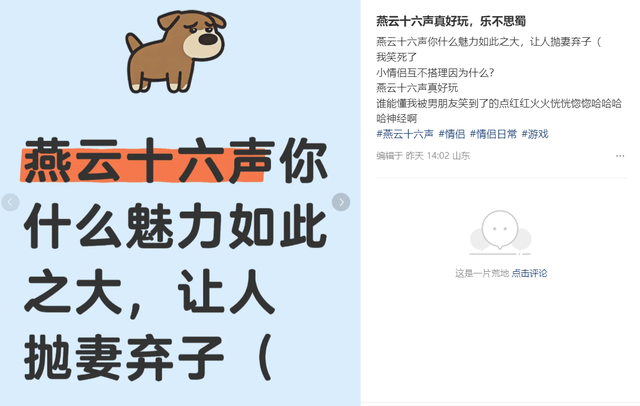Click the 我笑死了 line in post body
The height and width of the screenshot is (406, 640).
(x=396, y=57)
